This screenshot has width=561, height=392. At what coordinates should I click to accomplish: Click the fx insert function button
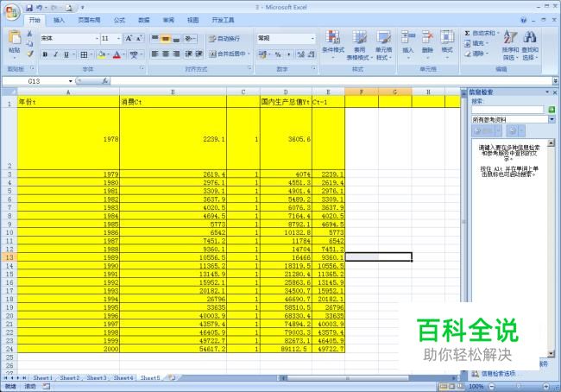point(105,81)
